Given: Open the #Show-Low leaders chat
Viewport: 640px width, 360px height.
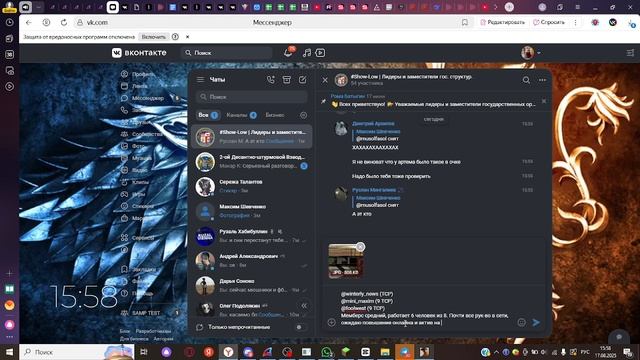Looking at the screenshot, I should coord(251,136).
